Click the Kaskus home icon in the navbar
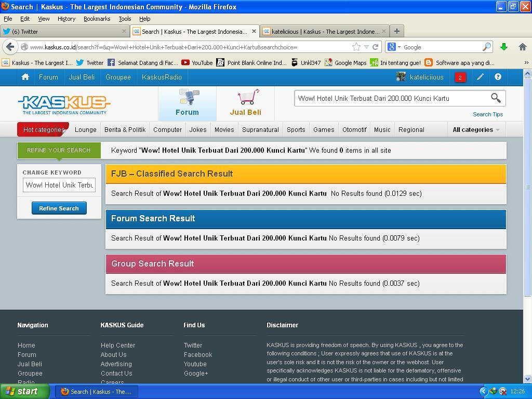The width and height of the screenshot is (532, 399). pyautogui.click(x=25, y=77)
